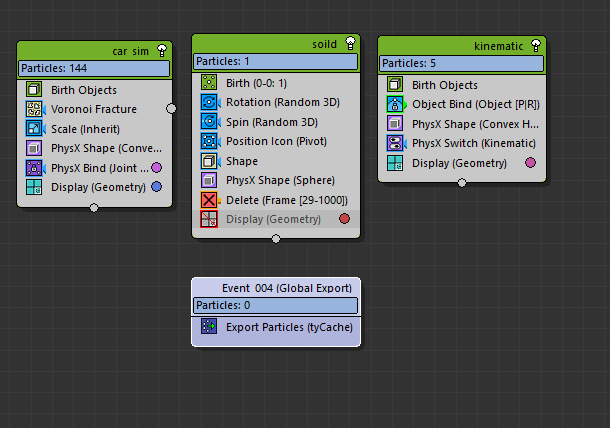The image size is (610, 428).
Task: Select the Shape operator label in soild
Action: 242,161
